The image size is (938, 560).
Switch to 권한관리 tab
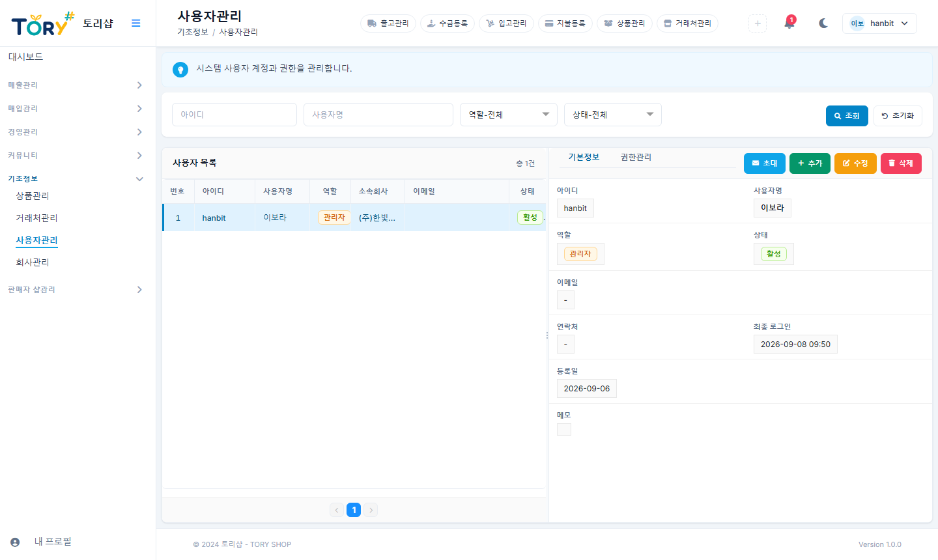(636, 158)
